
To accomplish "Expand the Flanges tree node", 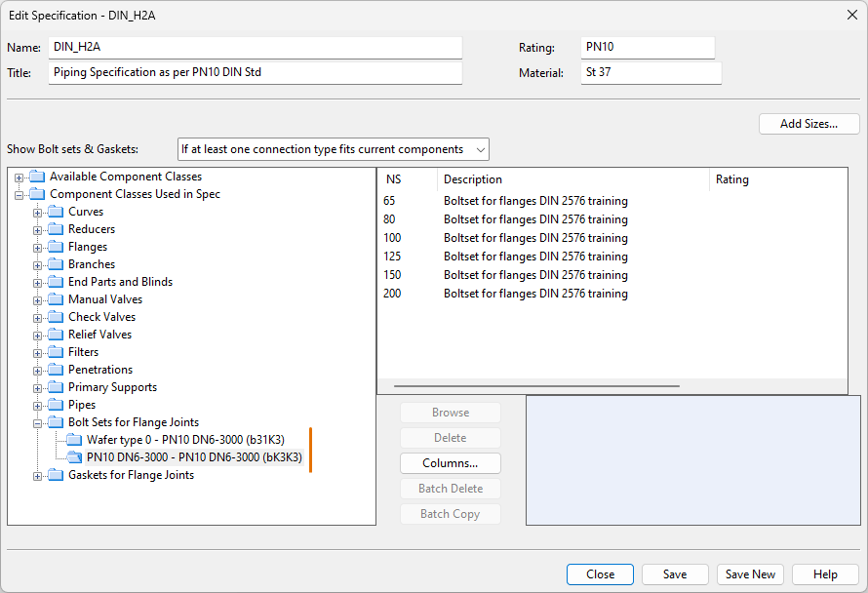I will [38, 248].
